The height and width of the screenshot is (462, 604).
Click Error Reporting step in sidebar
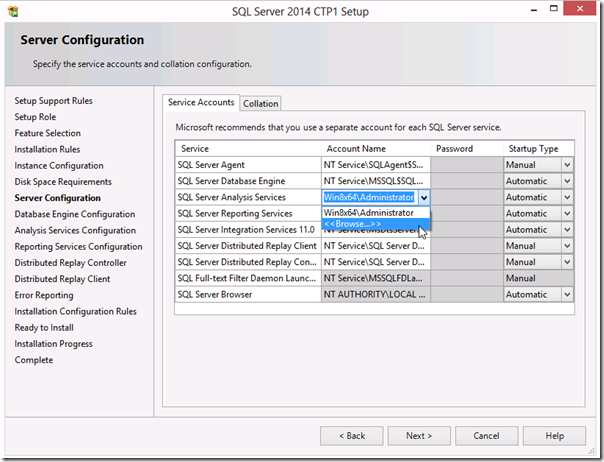44,295
